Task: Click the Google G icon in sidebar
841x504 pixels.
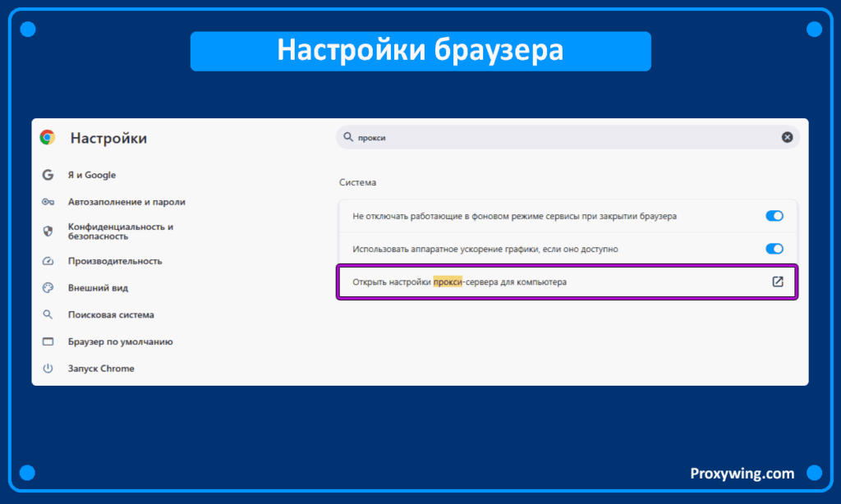Action: tap(48, 175)
